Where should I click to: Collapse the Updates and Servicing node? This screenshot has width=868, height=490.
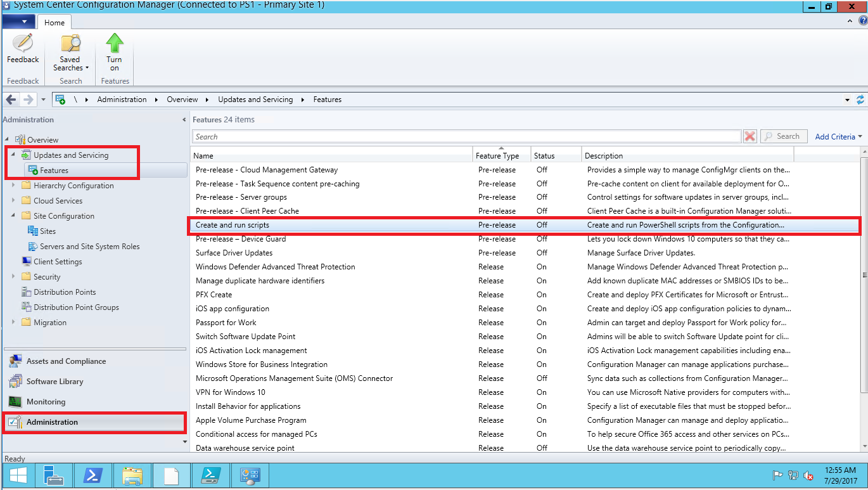click(x=13, y=155)
